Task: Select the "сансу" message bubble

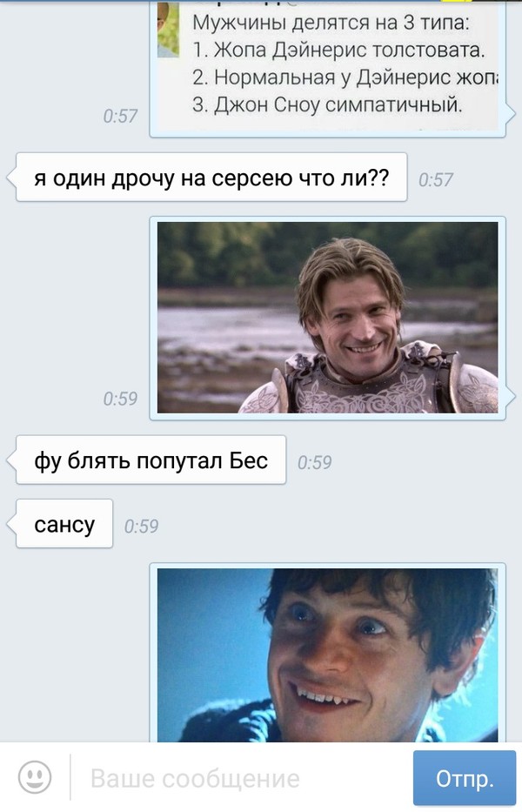Action: pos(64,524)
